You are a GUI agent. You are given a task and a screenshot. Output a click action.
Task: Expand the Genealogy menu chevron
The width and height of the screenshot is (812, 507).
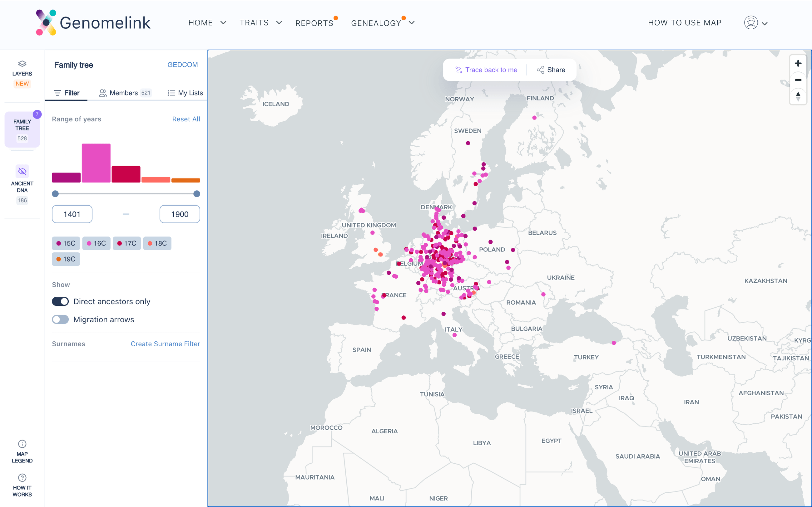click(x=412, y=23)
